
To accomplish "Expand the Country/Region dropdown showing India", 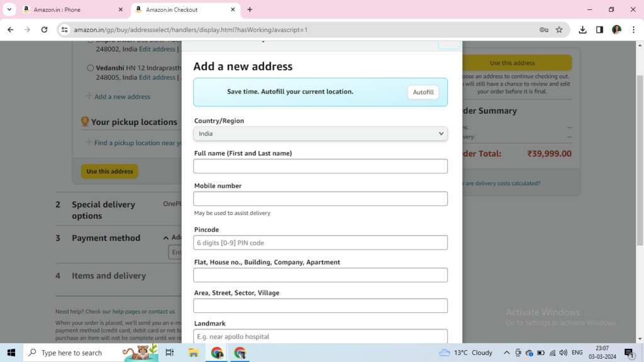I will (x=320, y=133).
